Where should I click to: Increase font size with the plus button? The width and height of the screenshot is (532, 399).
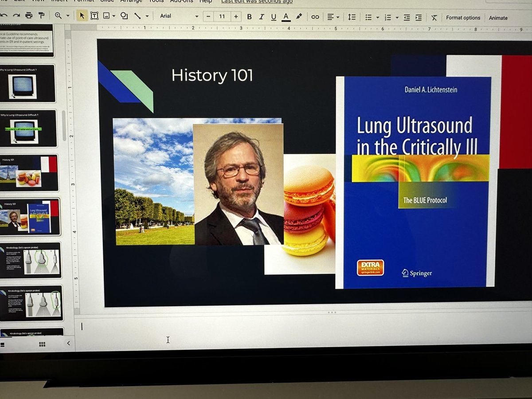(236, 17)
